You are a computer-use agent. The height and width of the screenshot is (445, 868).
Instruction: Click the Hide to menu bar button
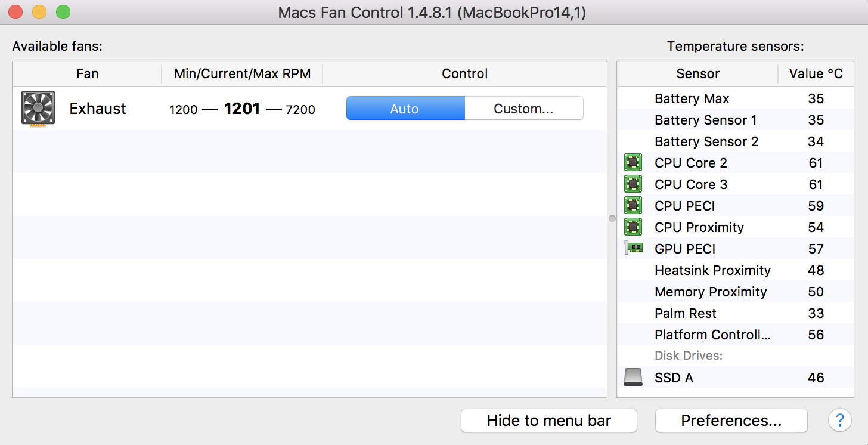pos(549,421)
